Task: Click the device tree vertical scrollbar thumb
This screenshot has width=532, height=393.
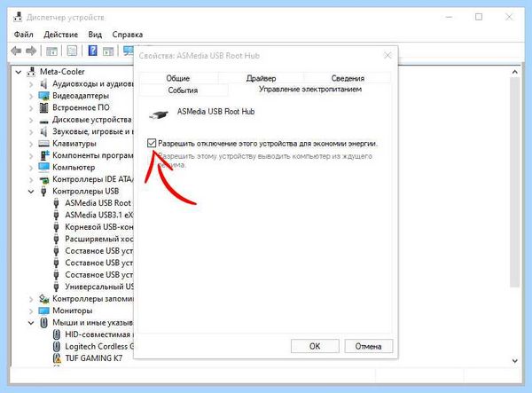Action: tap(514, 182)
